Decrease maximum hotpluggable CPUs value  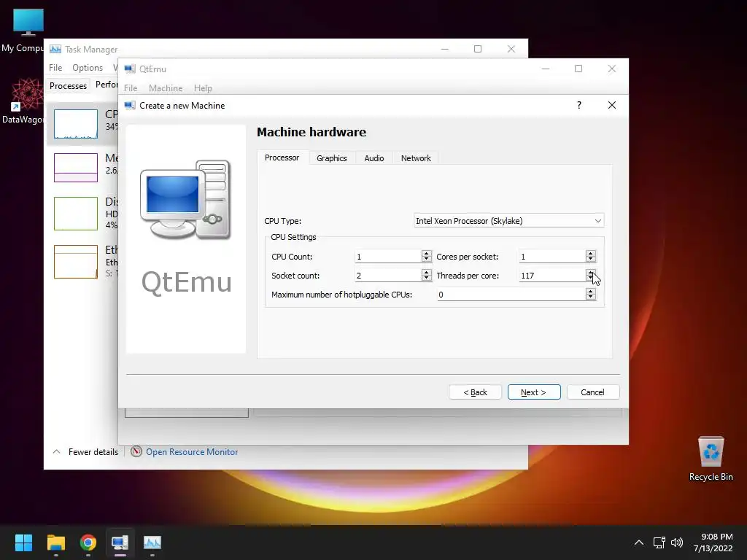tap(590, 297)
